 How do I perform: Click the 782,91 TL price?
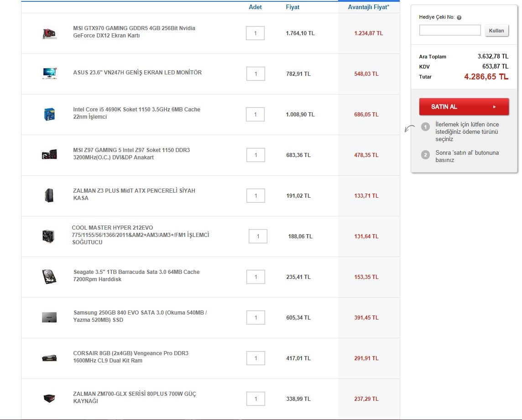coord(298,74)
